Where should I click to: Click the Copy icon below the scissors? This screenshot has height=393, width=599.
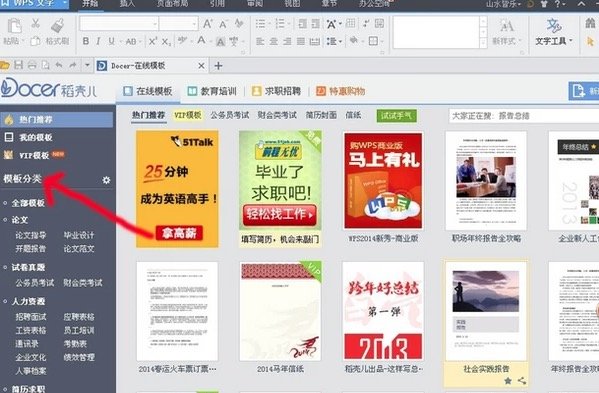click(36, 40)
